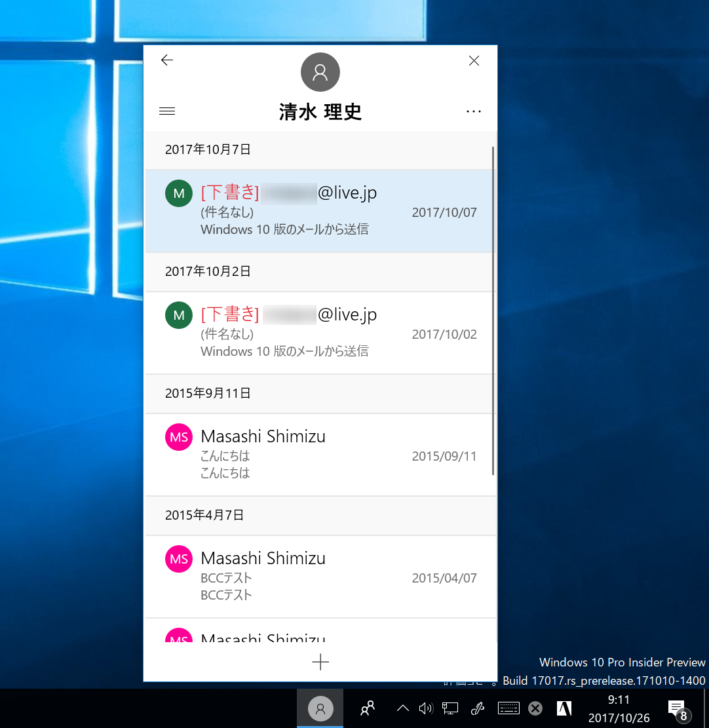This screenshot has width=709, height=728.
Task: Go back using the left arrow
Action: point(167,60)
